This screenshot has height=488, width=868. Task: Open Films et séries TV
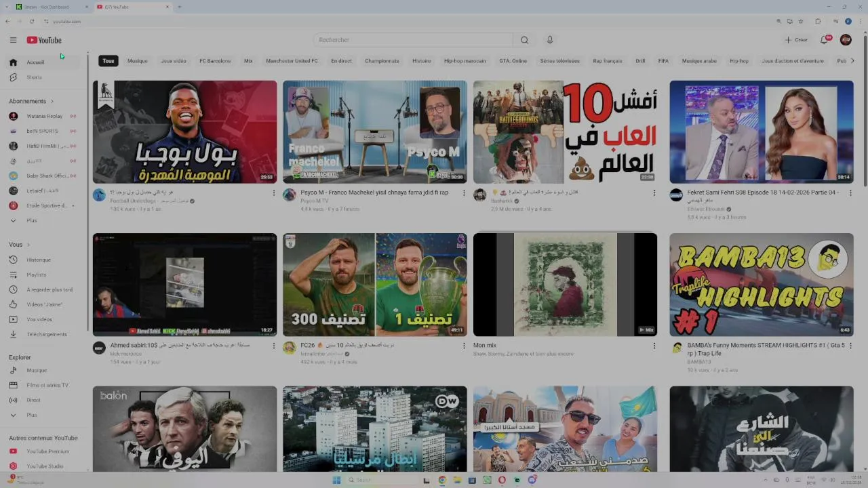(44, 385)
